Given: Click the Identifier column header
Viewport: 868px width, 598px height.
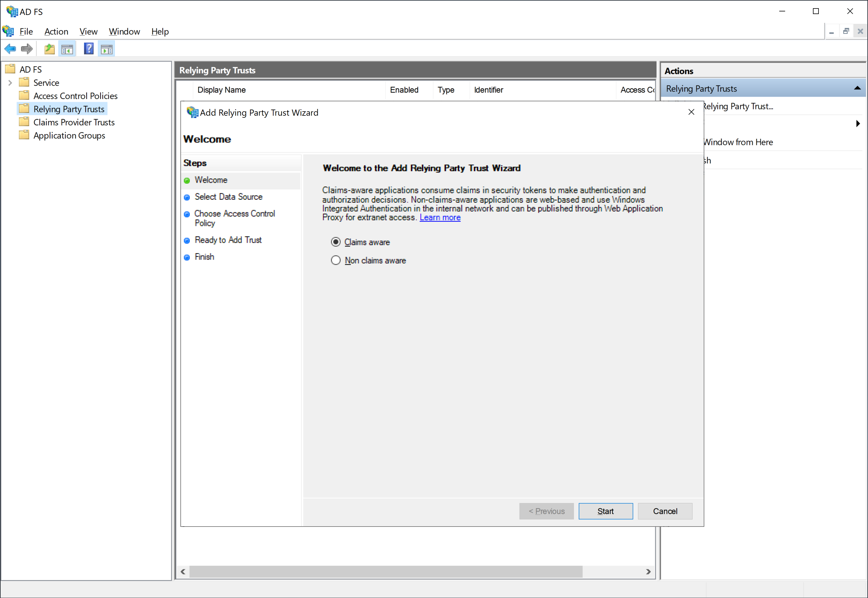Looking at the screenshot, I should pyautogui.click(x=543, y=90).
